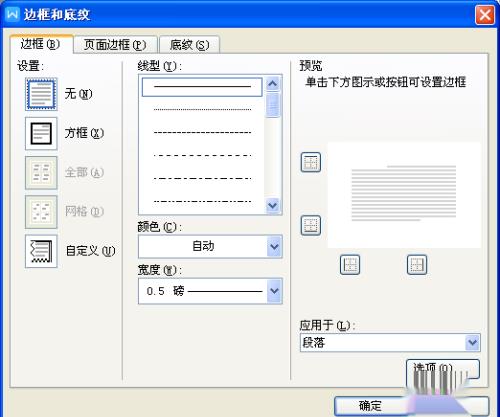Select the solid line style in list
The width and height of the screenshot is (500, 417).
(202, 87)
